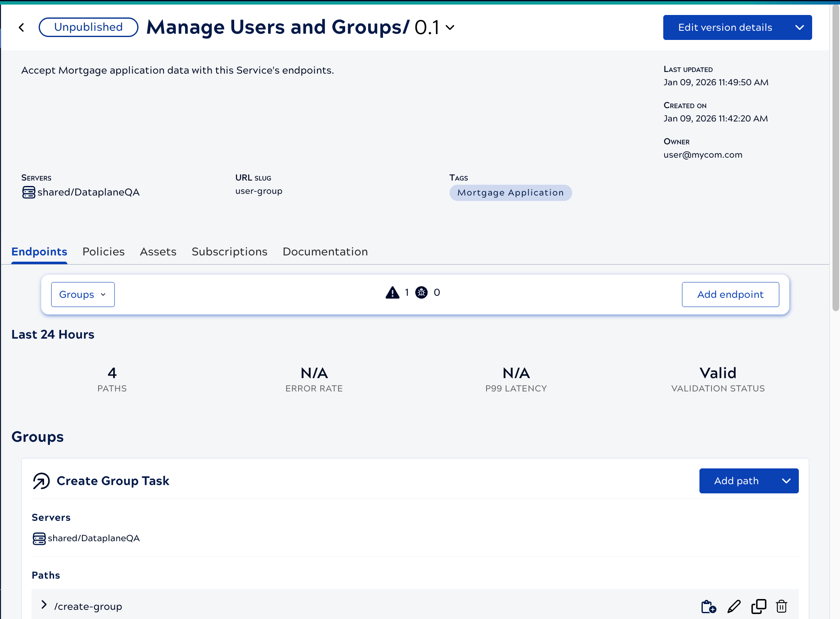Click the paste icon on /create-group row
This screenshot has width=840, height=619.
pos(709,607)
